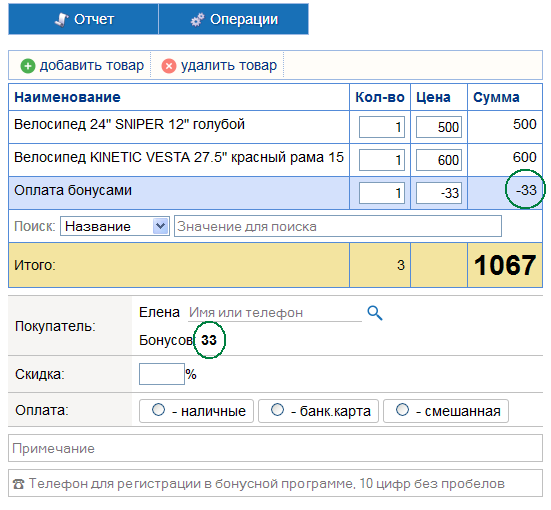This screenshot has width=551, height=510.
Task: Click the Примечание note field
Action: coord(276,448)
